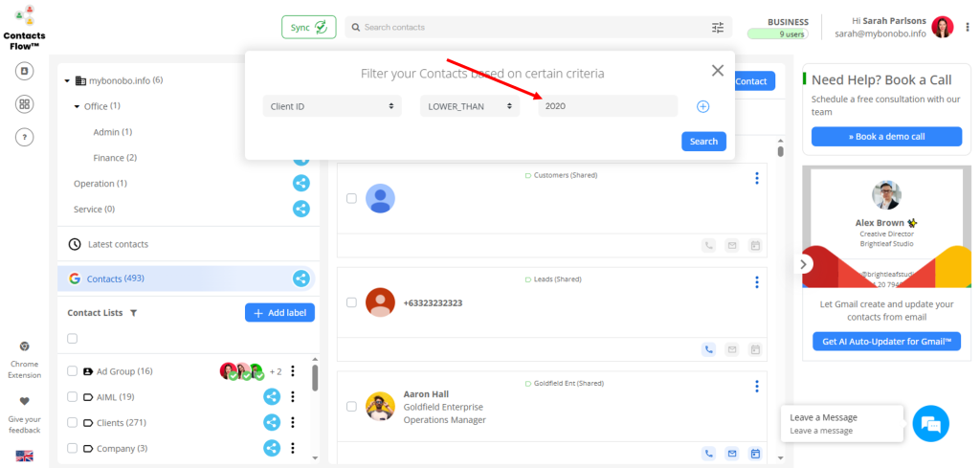The width and height of the screenshot is (980, 468).
Task: Open Latest contacts in the sidebar
Action: coord(117,244)
